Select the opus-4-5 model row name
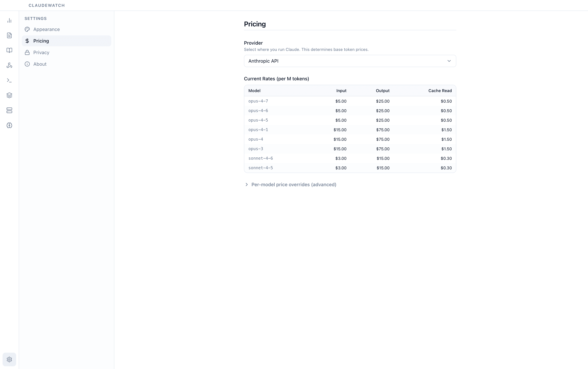 (258, 120)
